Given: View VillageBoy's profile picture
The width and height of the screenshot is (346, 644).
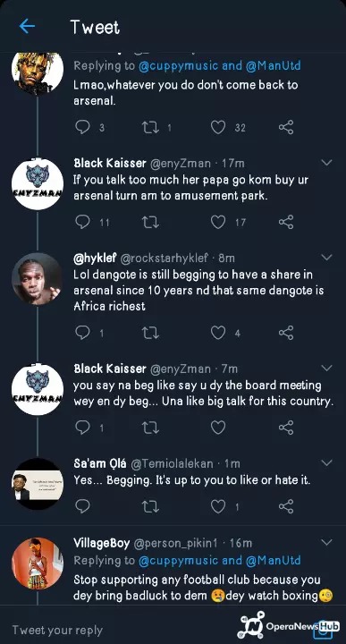Looking at the screenshot, I should point(38,563).
